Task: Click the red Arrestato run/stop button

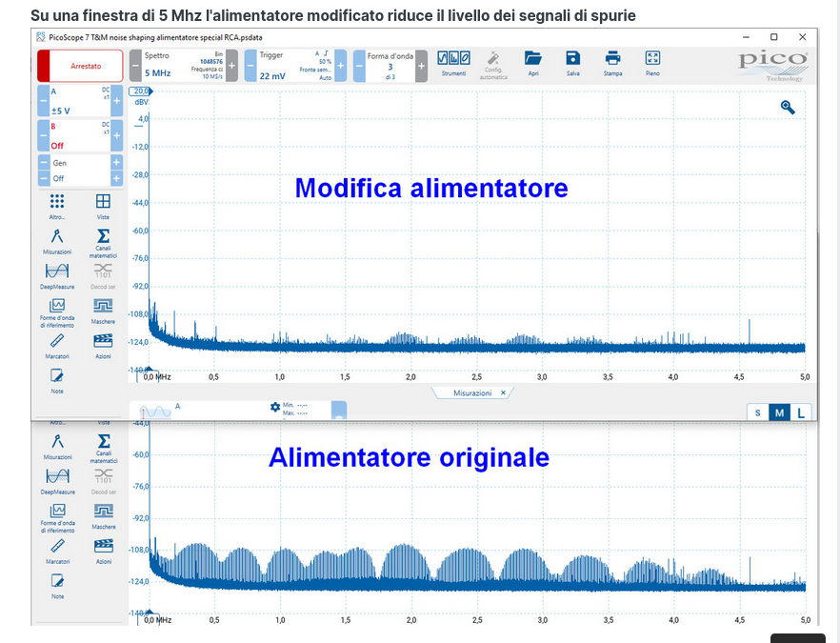Action: tap(80, 66)
